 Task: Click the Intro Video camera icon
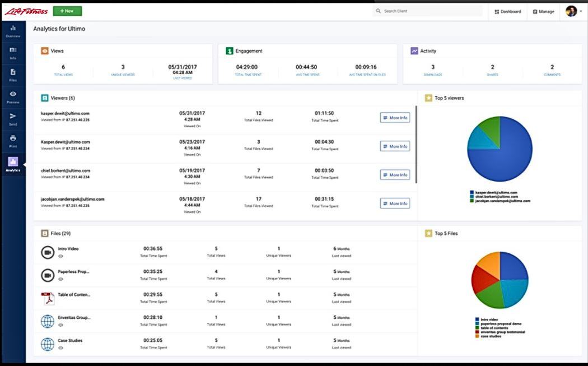point(48,252)
